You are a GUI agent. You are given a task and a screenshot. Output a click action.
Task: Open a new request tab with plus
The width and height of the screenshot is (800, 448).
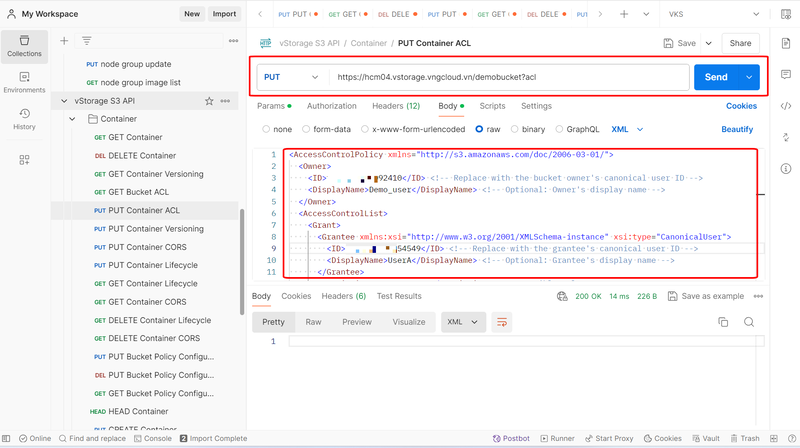[624, 15]
